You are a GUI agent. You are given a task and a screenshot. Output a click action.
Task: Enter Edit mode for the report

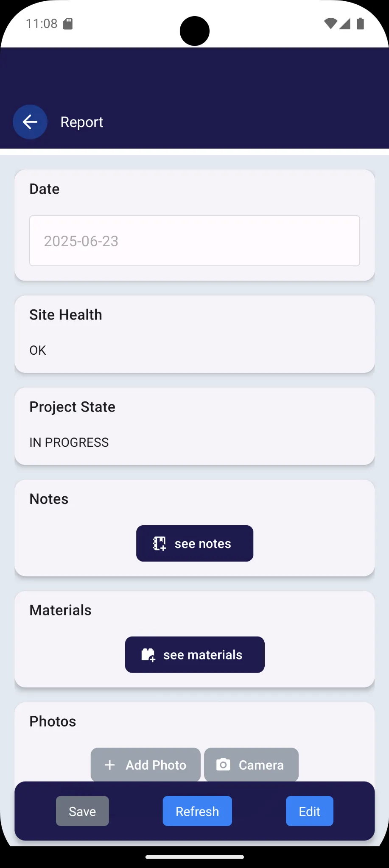pyautogui.click(x=309, y=811)
